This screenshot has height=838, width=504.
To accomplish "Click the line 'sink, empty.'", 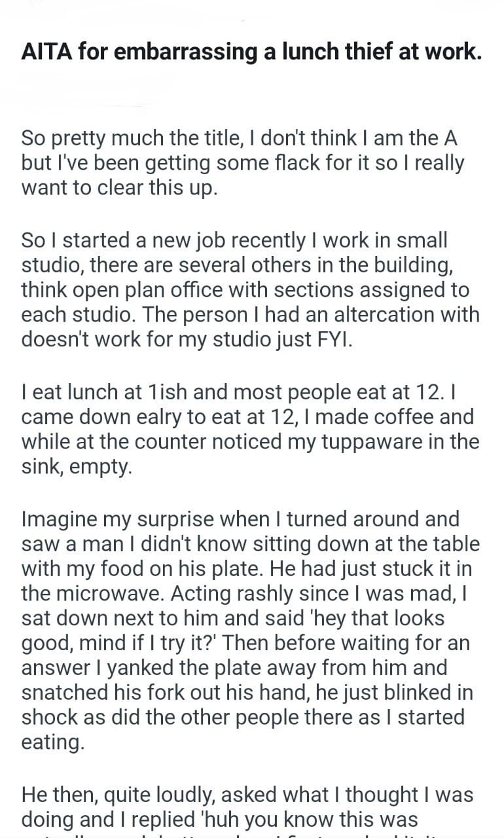I will pyautogui.click(x=77, y=465).
